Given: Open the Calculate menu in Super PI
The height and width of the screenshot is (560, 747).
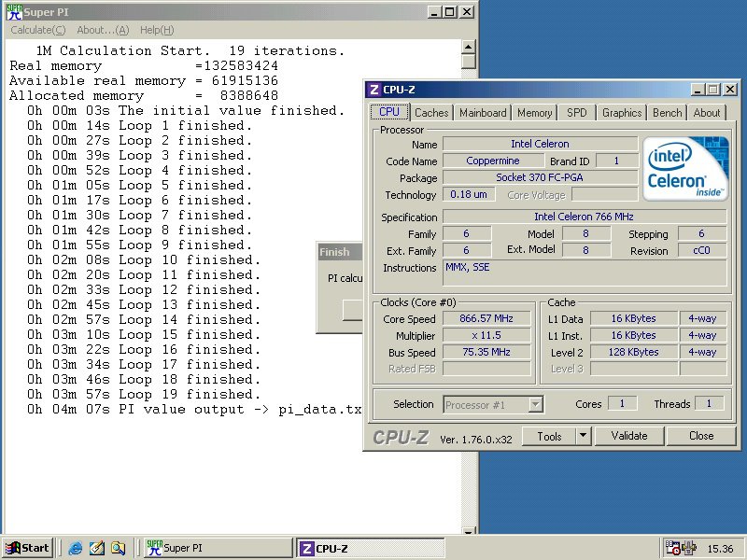Looking at the screenshot, I should click(37, 31).
